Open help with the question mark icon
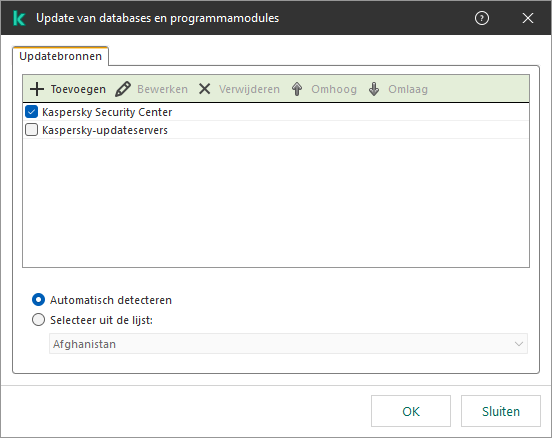552x438 pixels. 482,18
